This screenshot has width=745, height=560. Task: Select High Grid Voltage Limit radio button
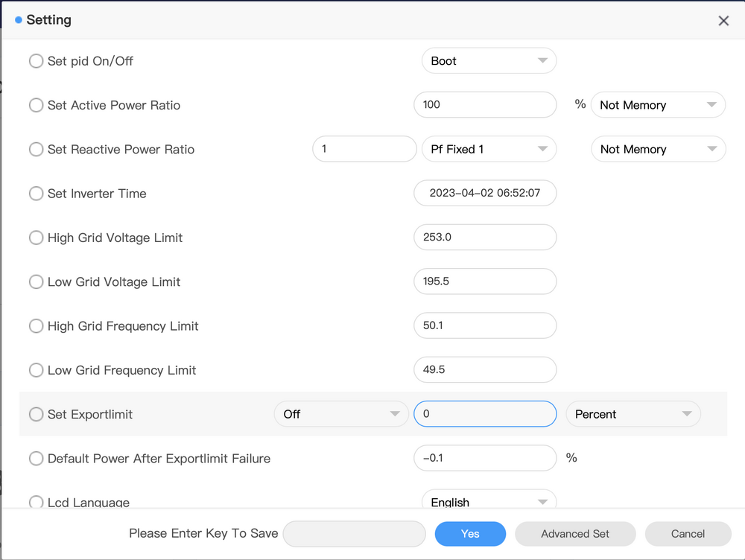(x=36, y=238)
